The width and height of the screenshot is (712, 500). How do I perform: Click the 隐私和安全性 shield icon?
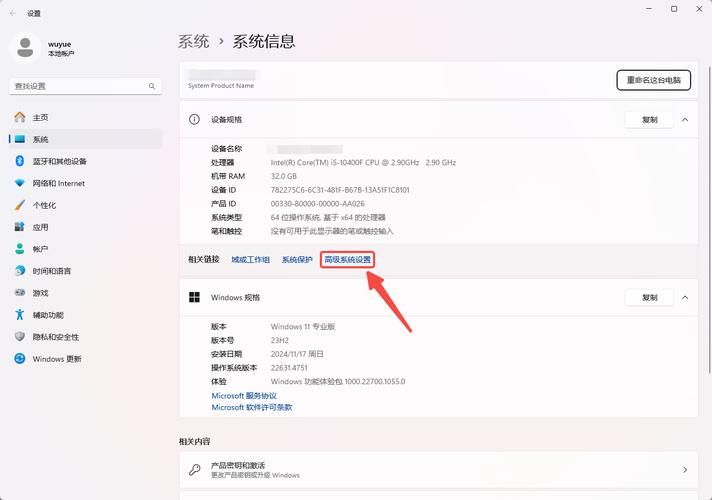[x=20, y=337]
